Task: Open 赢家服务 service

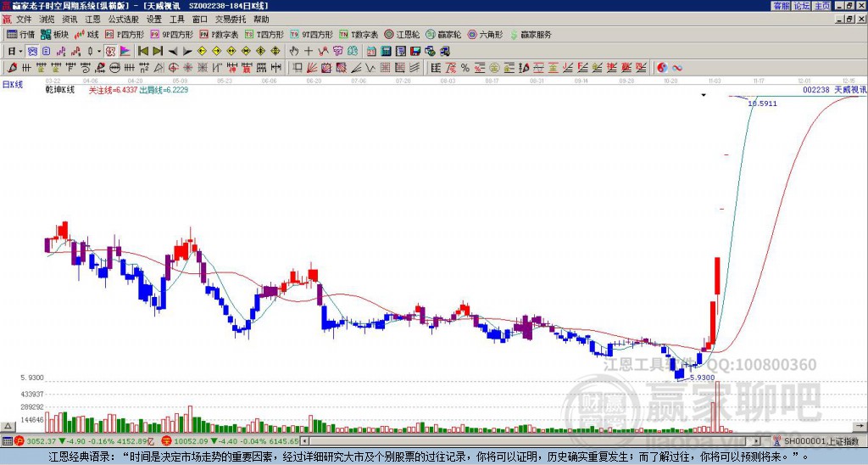Action: pyautogui.click(x=531, y=34)
